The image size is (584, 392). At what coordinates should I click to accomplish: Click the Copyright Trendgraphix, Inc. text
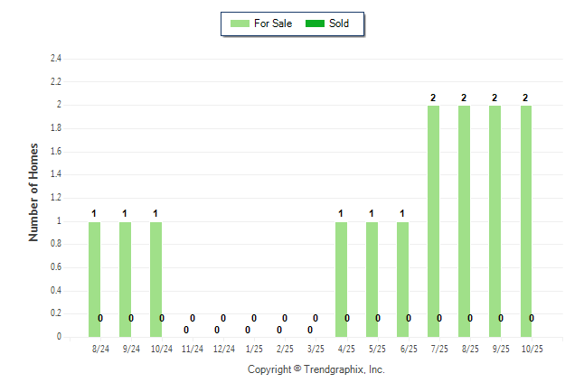[316, 369]
